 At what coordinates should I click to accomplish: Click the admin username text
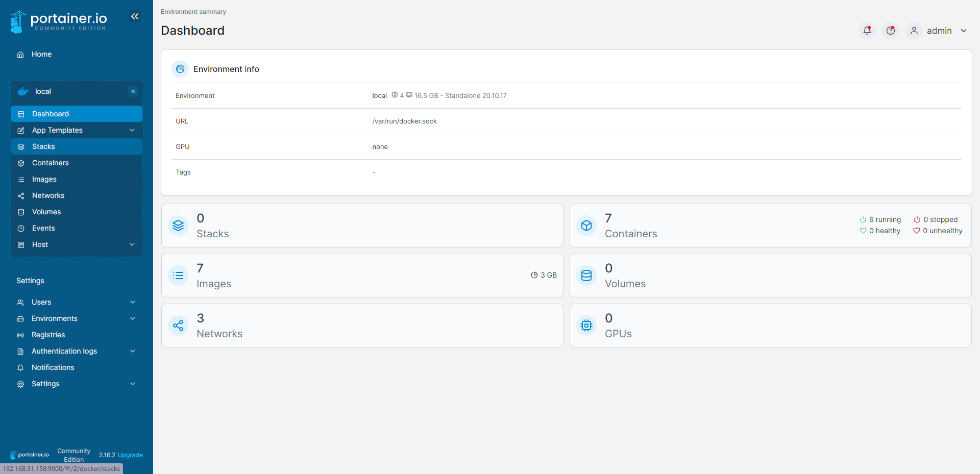(939, 31)
